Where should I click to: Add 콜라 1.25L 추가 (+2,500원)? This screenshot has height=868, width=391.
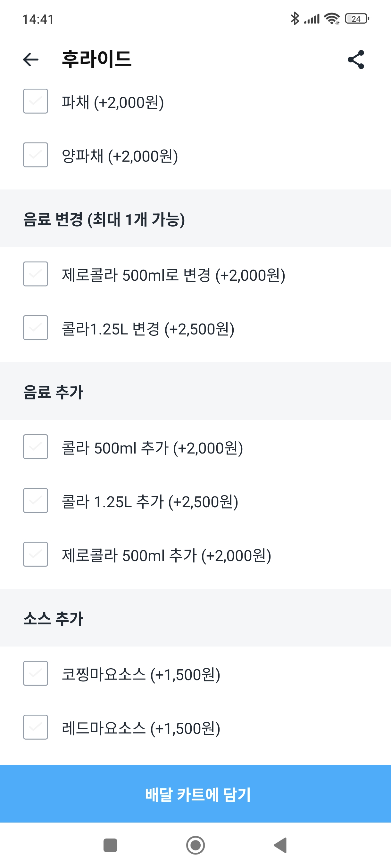point(36,501)
